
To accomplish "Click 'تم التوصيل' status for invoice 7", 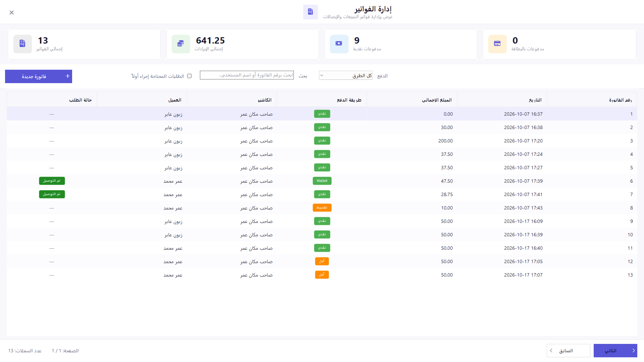I will [52, 194].
